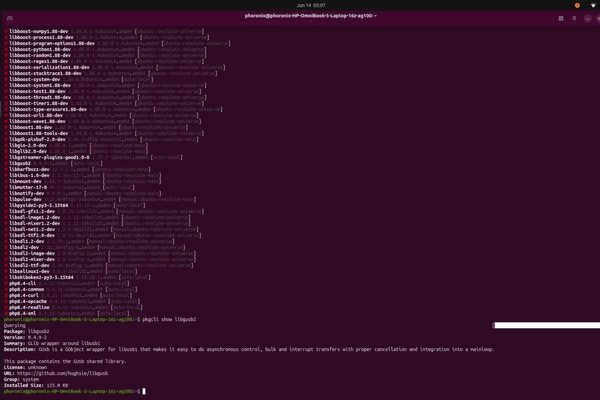Click the 'Group: system' line
Screen dimensions: 600x400
(21, 379)
